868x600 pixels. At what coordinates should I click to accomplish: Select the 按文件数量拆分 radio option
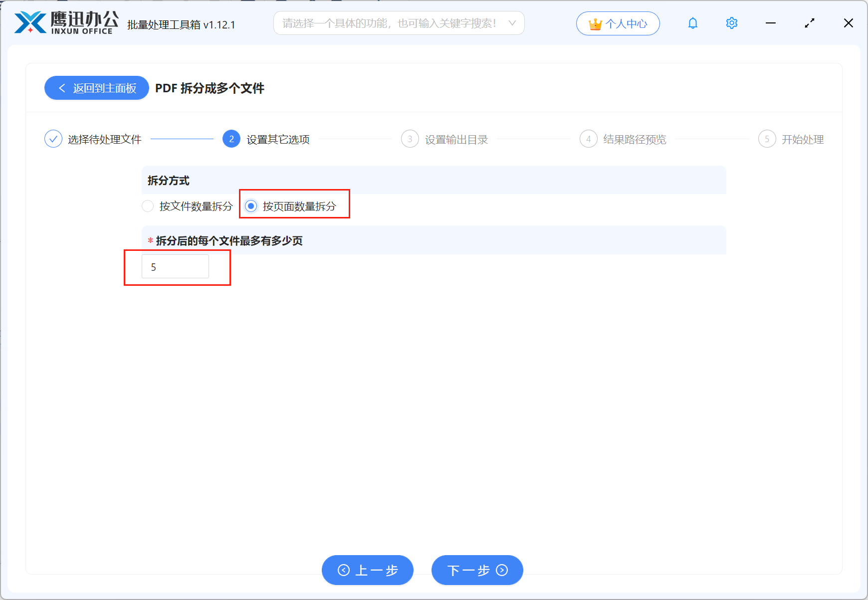tap(148, 206)
